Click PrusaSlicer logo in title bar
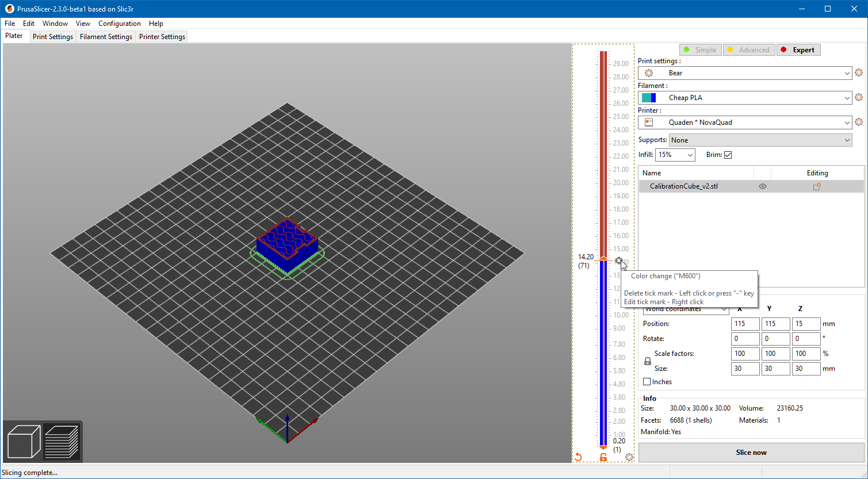 [9, 9]
